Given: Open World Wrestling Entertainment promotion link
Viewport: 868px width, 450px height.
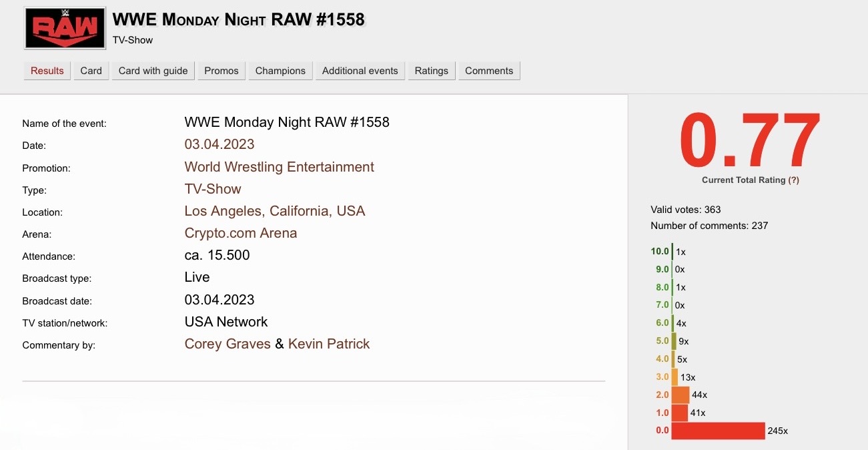Looking at the screenshot, I should 280,167.
